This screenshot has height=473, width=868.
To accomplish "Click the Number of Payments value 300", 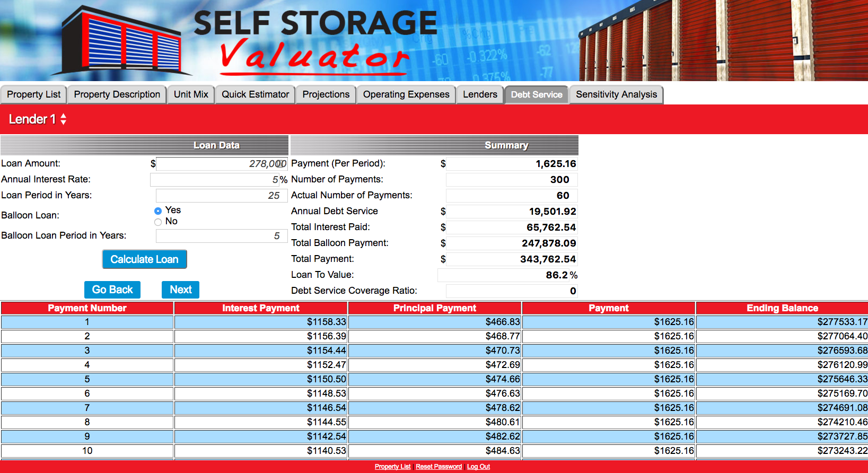I will (x=512, y=180).
